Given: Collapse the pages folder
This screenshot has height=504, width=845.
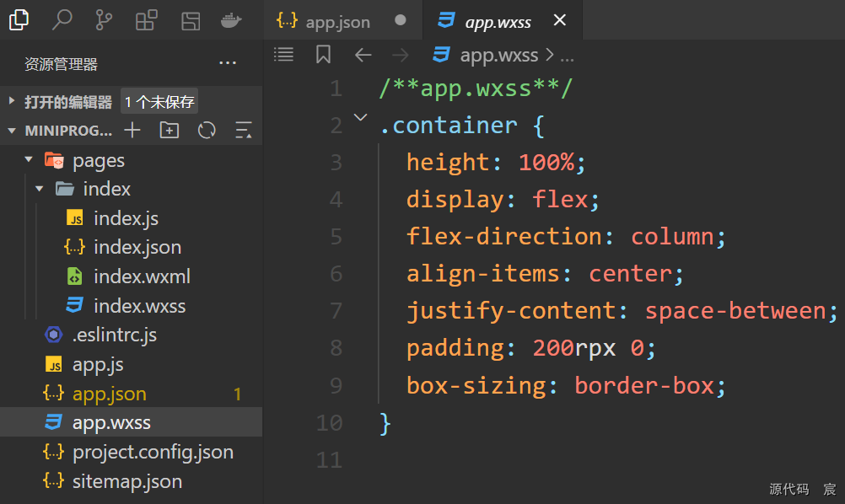Looking at the screenshot, I should click(x=29, y=160).
